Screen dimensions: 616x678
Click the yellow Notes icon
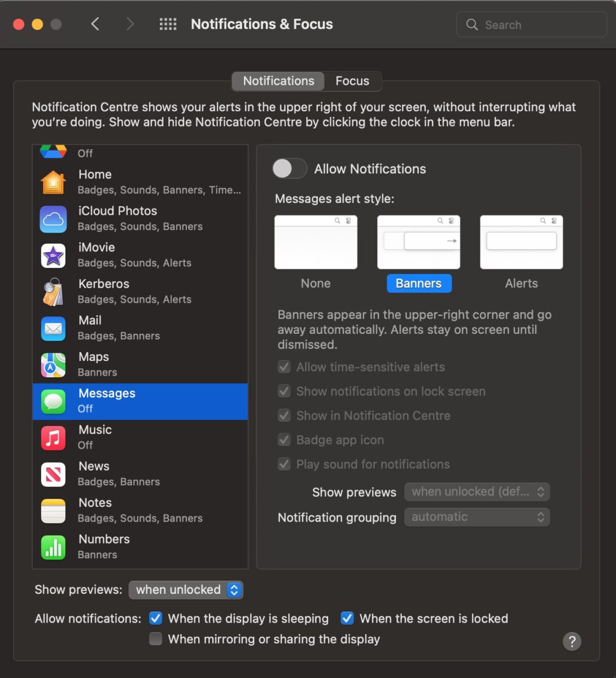[53, 511]
